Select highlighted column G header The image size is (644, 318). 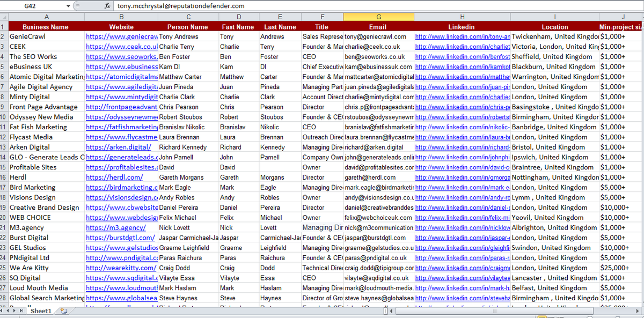pyautogui.click(x=378, y=17)
